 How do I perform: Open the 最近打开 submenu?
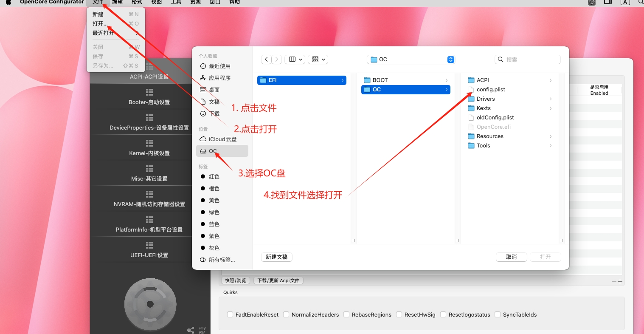[x=116, y=33]
